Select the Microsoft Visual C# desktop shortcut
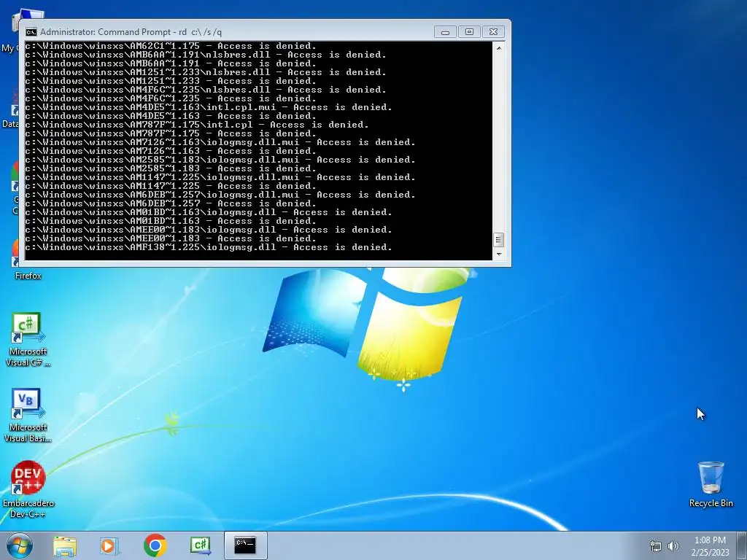The height and width of the screenshot is (560, 747). [x=28, y=340]
